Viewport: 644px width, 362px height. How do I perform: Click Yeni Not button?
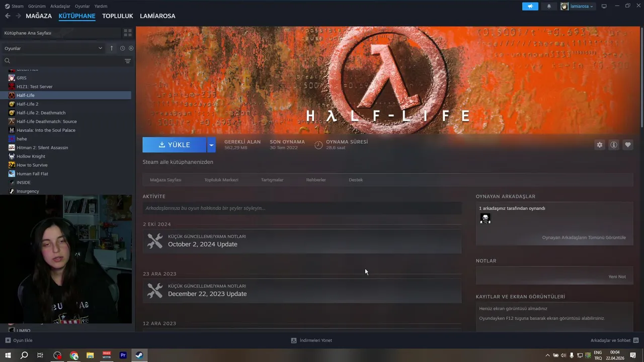point(617,277)
